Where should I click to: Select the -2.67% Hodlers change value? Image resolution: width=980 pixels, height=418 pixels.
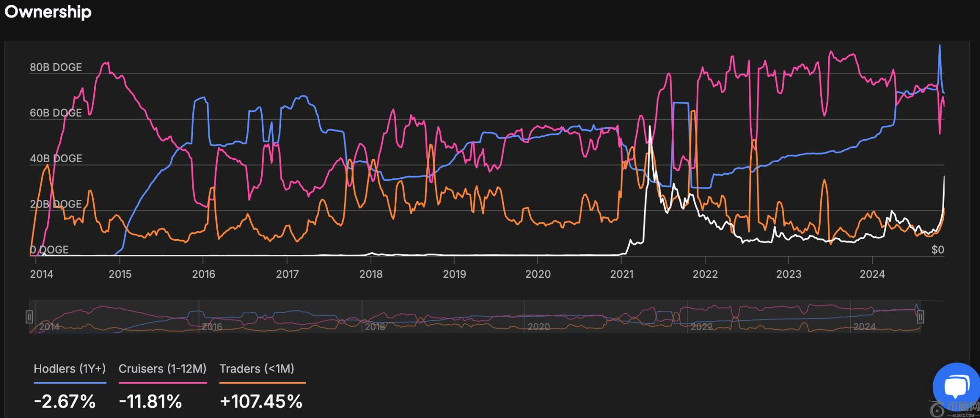[x=65, y=401]
